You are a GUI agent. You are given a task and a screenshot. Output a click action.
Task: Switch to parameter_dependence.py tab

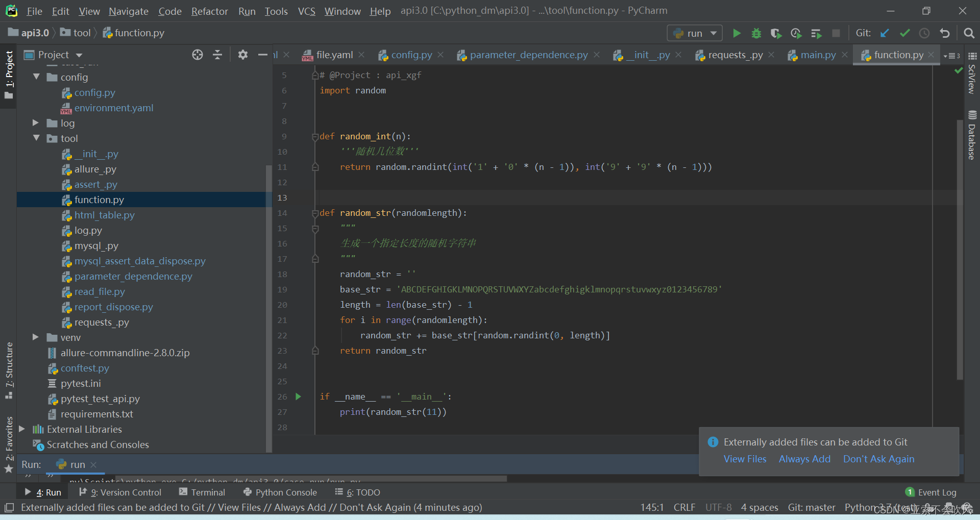[529, 55]
